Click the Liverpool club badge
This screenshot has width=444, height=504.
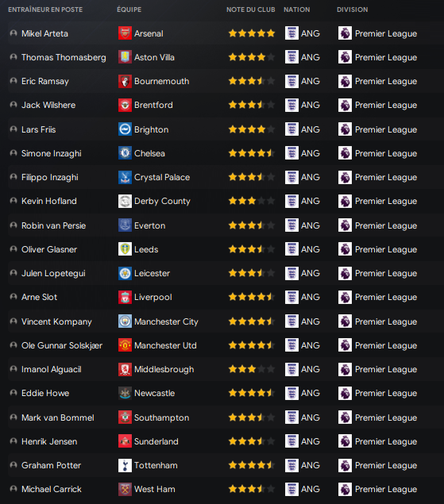click(x=125, y=297)
